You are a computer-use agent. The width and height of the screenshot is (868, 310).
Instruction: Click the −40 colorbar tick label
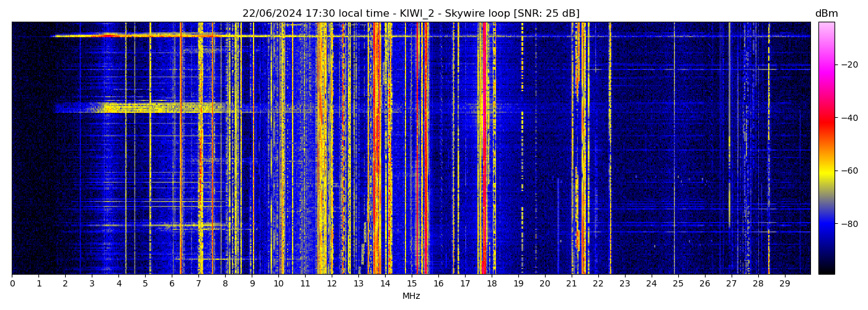[849, 118]
